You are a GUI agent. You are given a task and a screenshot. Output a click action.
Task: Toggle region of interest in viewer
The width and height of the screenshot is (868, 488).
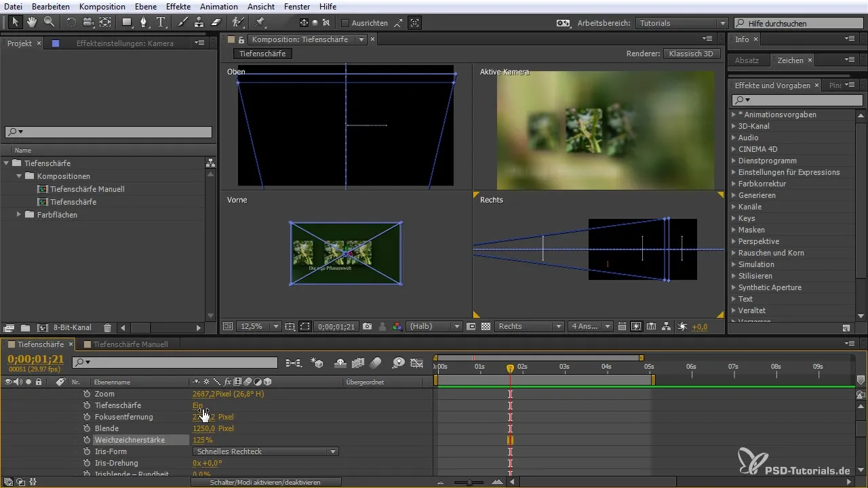pyautogui.click(x=471, y=326)
